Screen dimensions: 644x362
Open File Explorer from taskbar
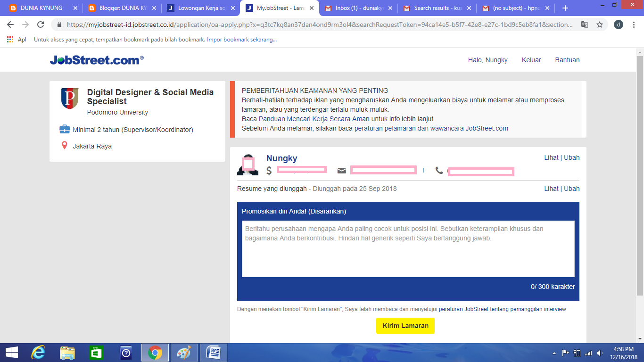point(67,353)
